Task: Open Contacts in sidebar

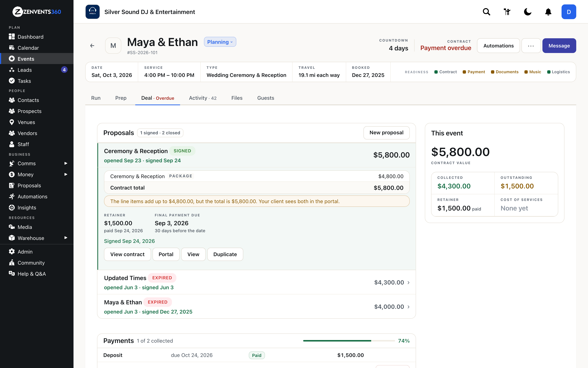Action: (37, 100)
